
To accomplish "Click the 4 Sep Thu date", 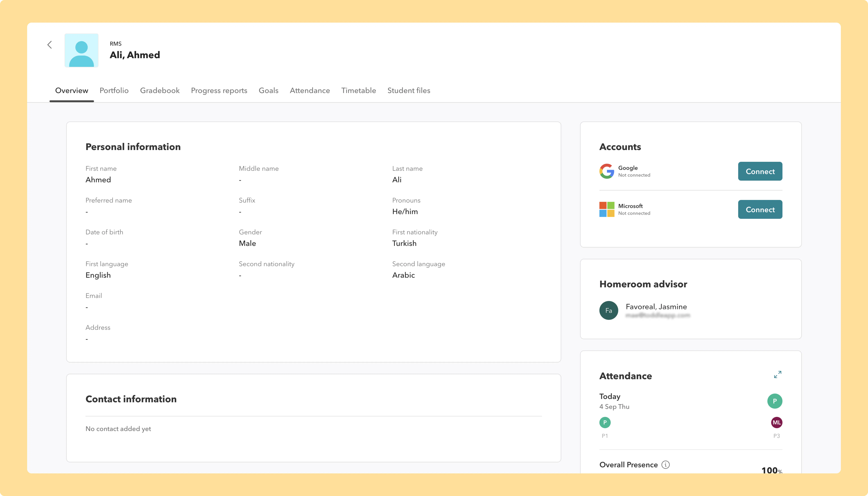I will pyautogui.click(x=614, y=407).
